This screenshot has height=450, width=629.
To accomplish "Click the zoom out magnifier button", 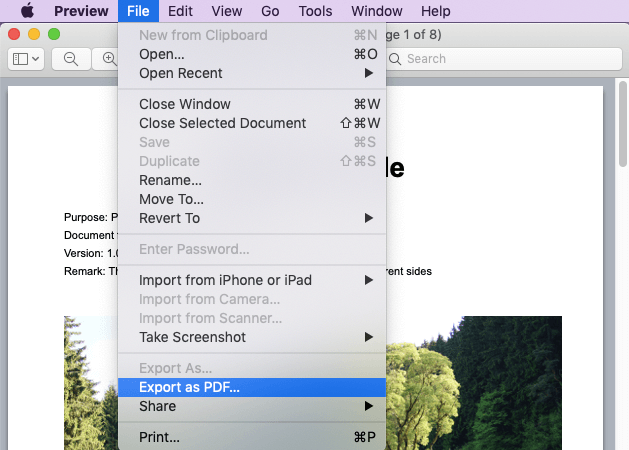I will tap(71, 59).
